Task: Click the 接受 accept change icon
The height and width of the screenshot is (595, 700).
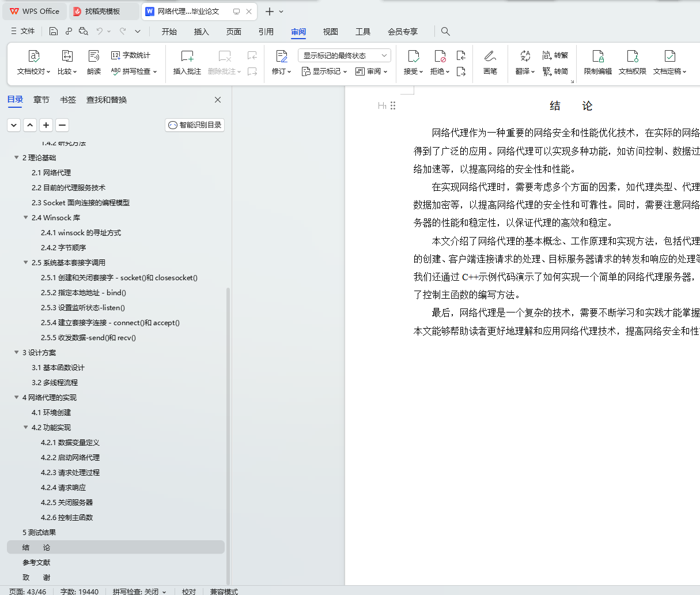Action: (413, 56)
